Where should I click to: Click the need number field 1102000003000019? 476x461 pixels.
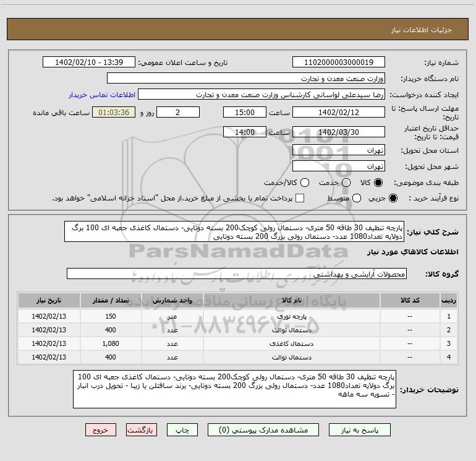(x=339, y=62)
